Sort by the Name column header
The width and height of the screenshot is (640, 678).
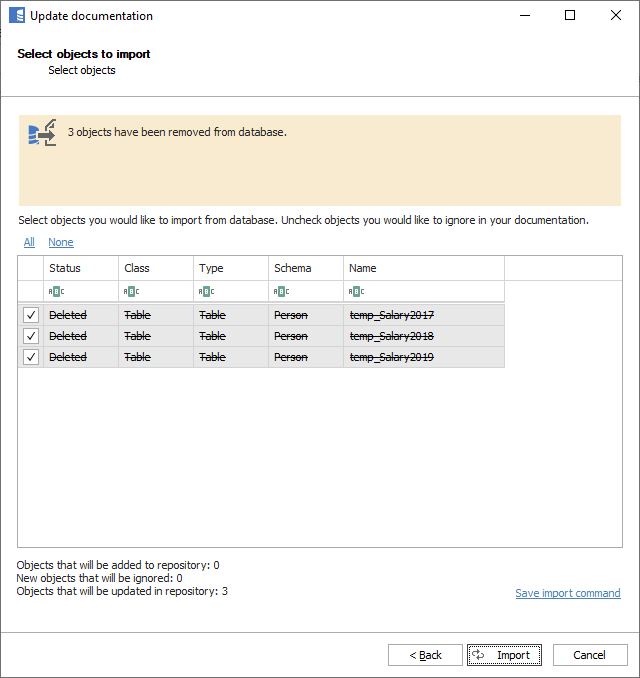click(x=423, y=268)
